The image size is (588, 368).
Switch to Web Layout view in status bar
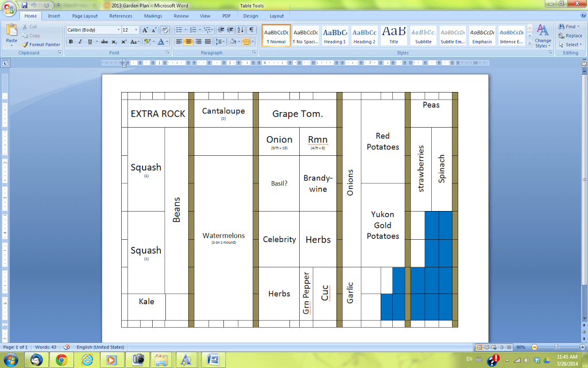tap(494, 347)
